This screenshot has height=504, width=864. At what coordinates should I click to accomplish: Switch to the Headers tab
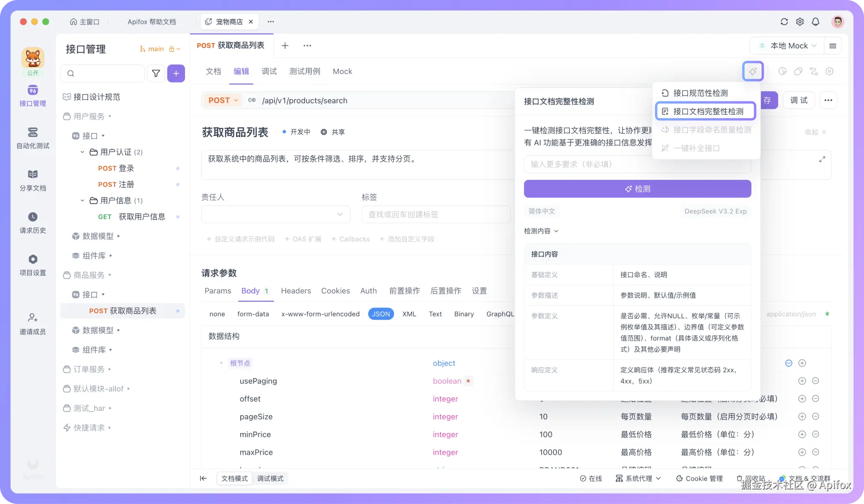click(296, 291)
